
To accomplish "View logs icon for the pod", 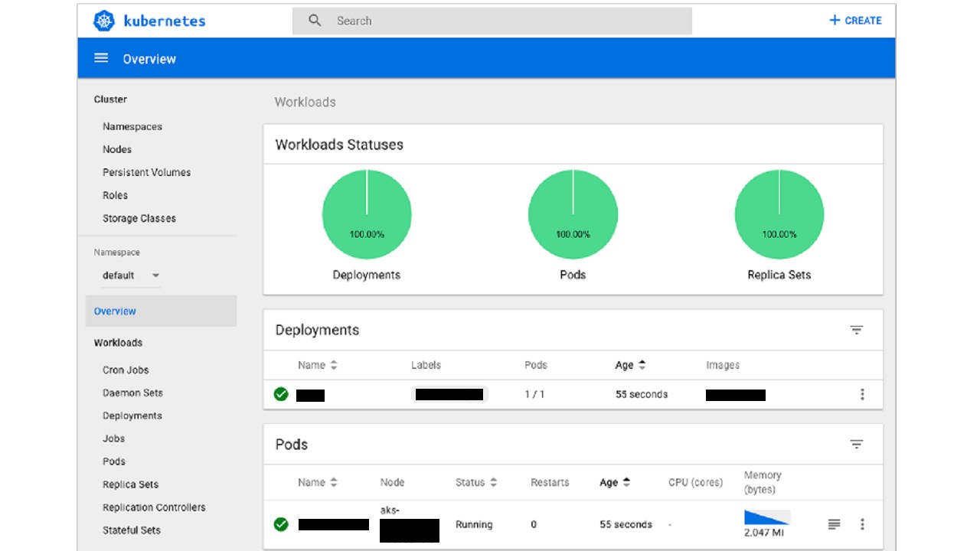I will coord(835,524).
